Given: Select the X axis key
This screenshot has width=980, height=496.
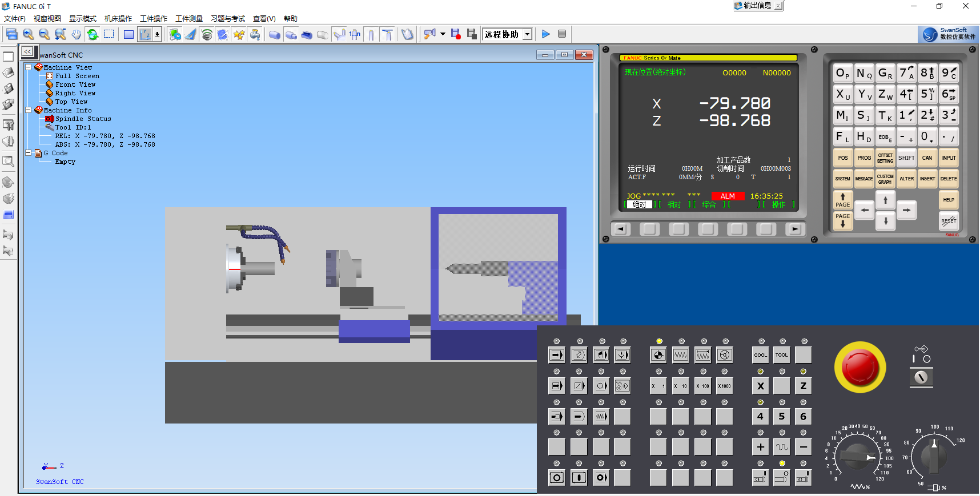Looking at the screenshot, I should tap(760, 386).
